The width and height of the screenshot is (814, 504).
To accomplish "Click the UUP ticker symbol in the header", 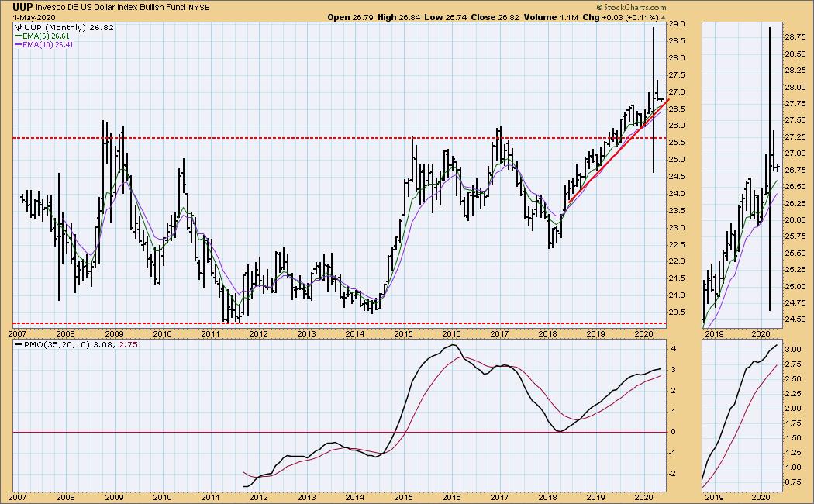I will [22, 7].
